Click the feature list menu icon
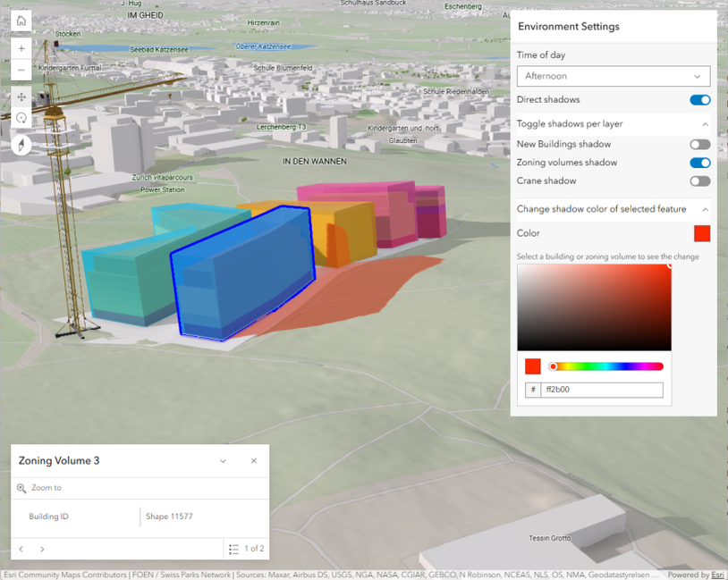Viewport: 728px width, 580px height. [x=233, y=549]
